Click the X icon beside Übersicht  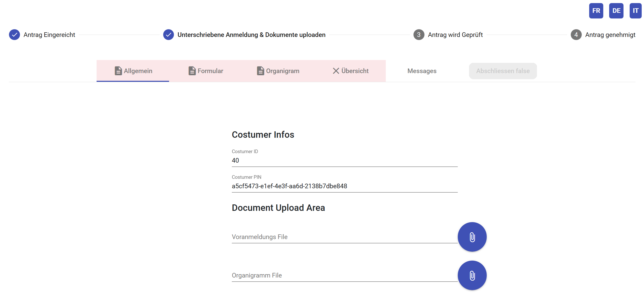[x=336, y=71]
